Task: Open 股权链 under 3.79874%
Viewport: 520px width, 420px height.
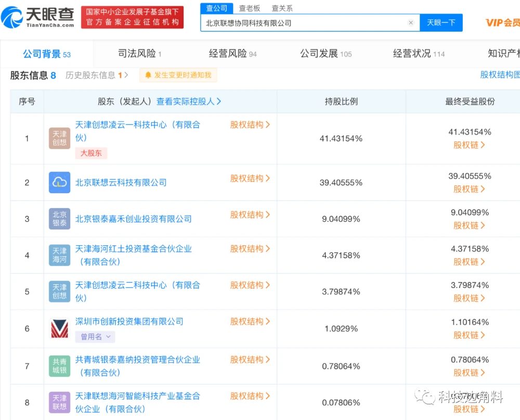Action: (x=469, y=298)
